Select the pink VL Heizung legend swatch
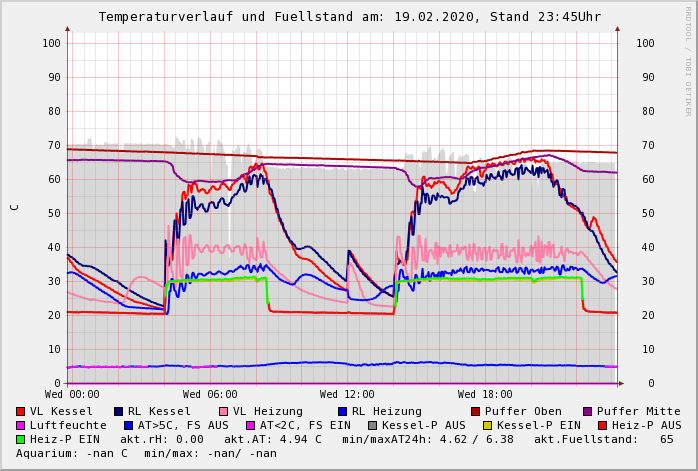 (x=224, y=411)
